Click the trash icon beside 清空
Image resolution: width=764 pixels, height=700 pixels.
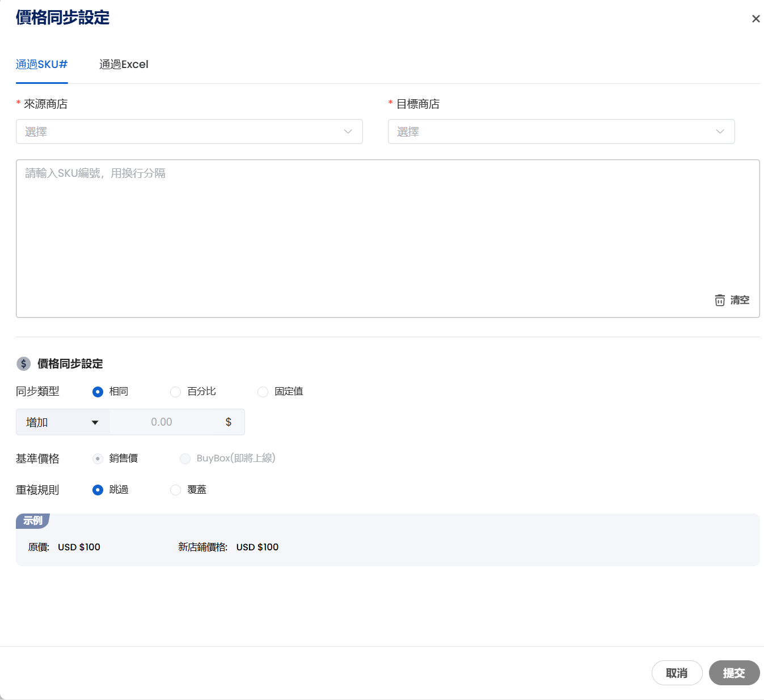[720, 300]
